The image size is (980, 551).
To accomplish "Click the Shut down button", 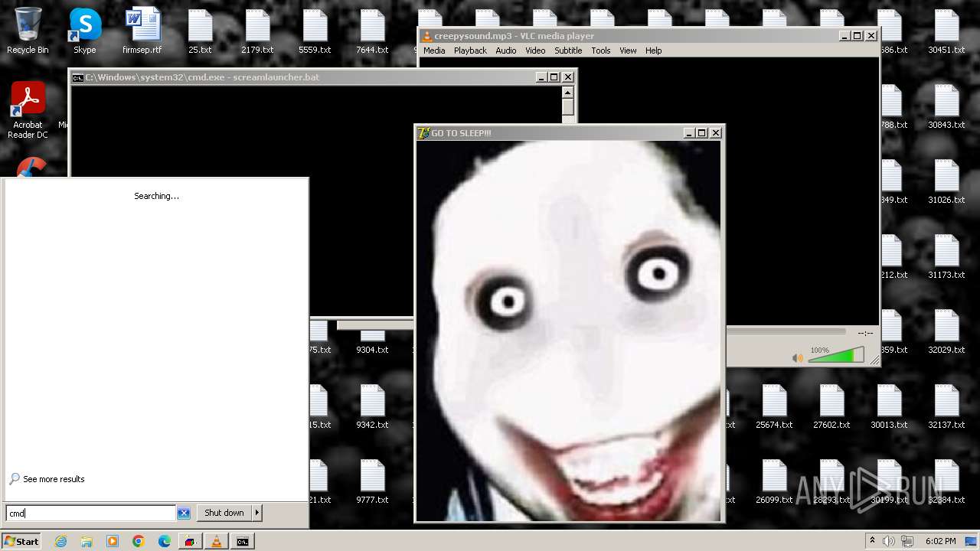I will point(224,513).
